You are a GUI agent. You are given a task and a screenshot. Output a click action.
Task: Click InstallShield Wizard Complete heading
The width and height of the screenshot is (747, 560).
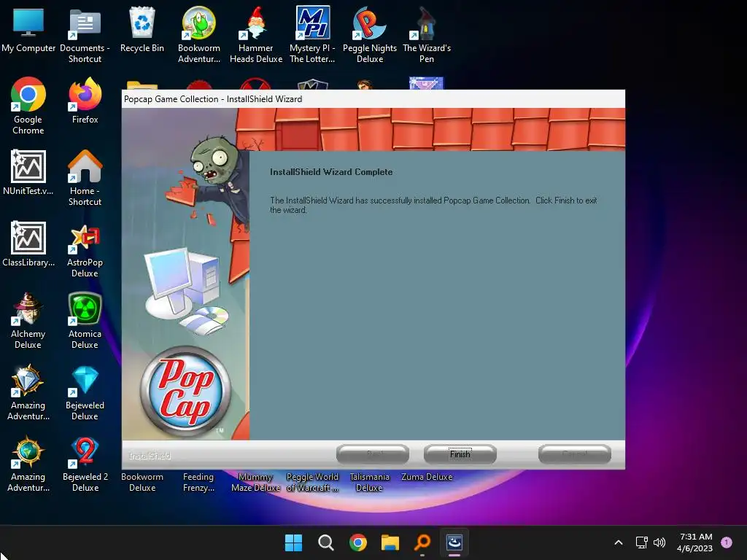[331, 172]
